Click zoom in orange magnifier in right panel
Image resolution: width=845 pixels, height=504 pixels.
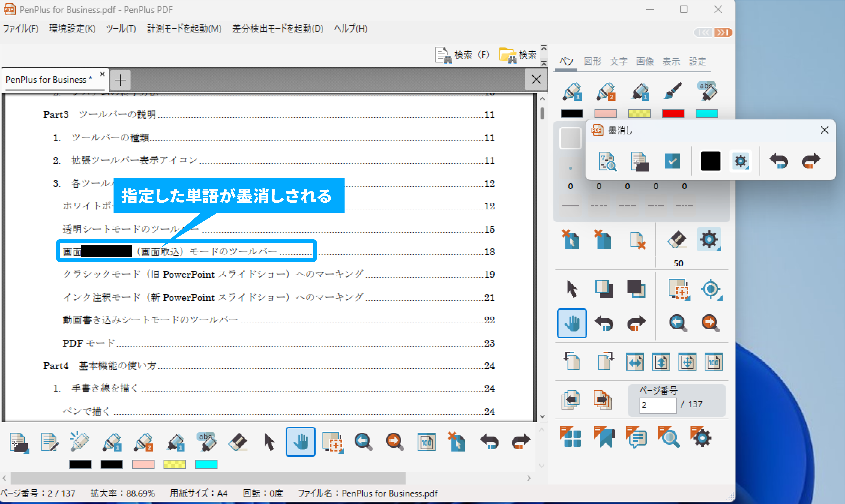[x=710, y=323]
